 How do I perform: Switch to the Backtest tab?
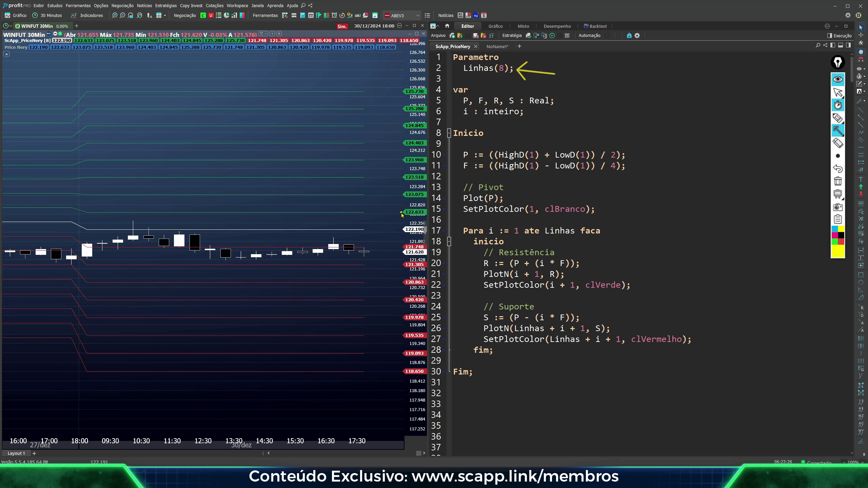click(595, 26)
